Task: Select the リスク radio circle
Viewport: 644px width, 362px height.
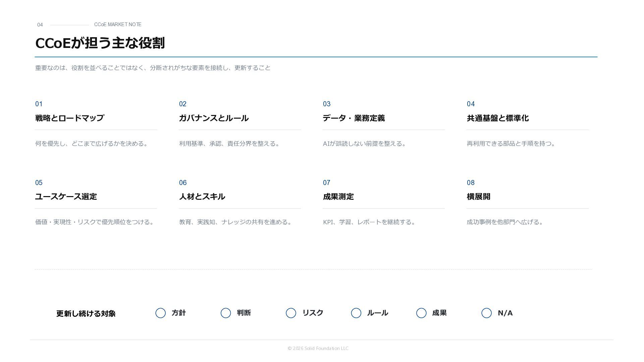Action: click(x=291, y=313)
